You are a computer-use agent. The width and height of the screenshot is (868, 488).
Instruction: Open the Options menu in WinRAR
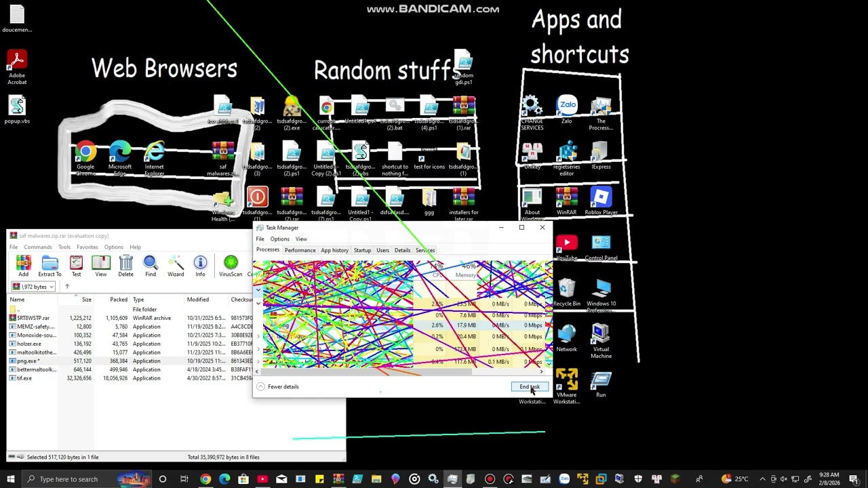coord(114,247)
